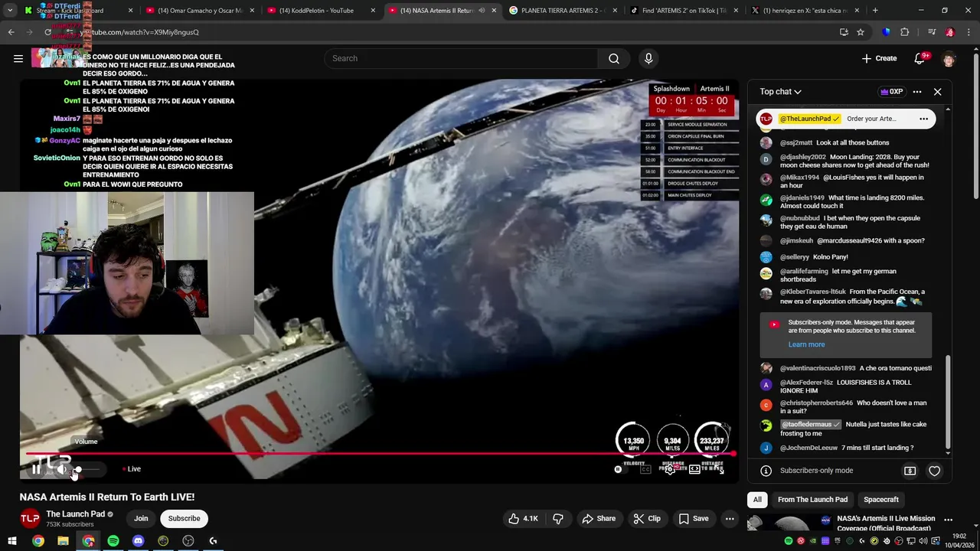Bookmark this page with the star
980x551 pixels.
[861, 32]
